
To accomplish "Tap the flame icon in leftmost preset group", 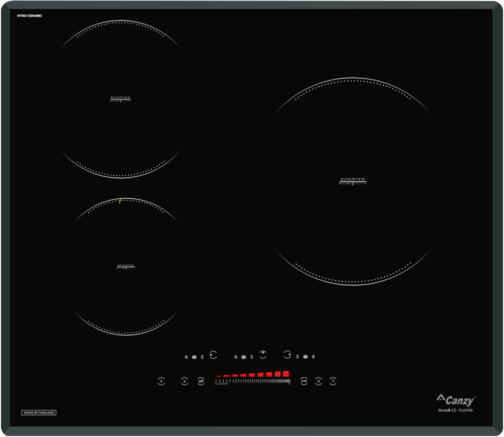I will [186, 356].
